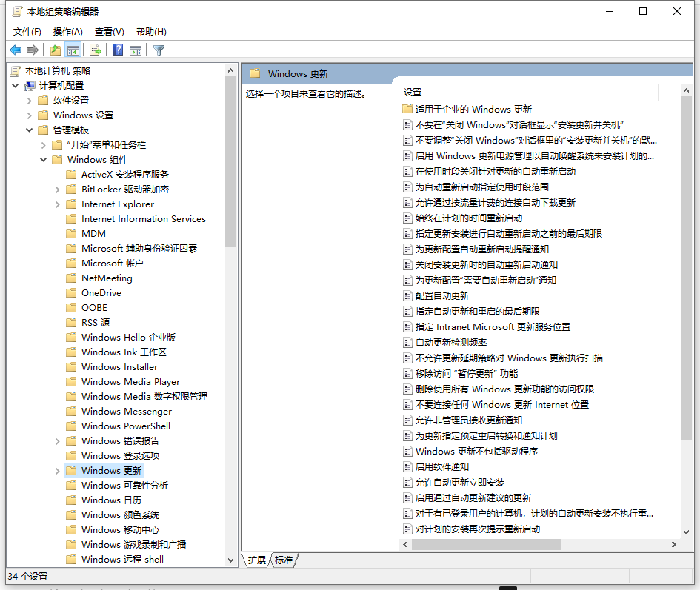Image resolution: width=700 pixels, height=590 pixels.
Task: Select 移除访问 "暂停更新" 功能 policy
Action: 467,374
